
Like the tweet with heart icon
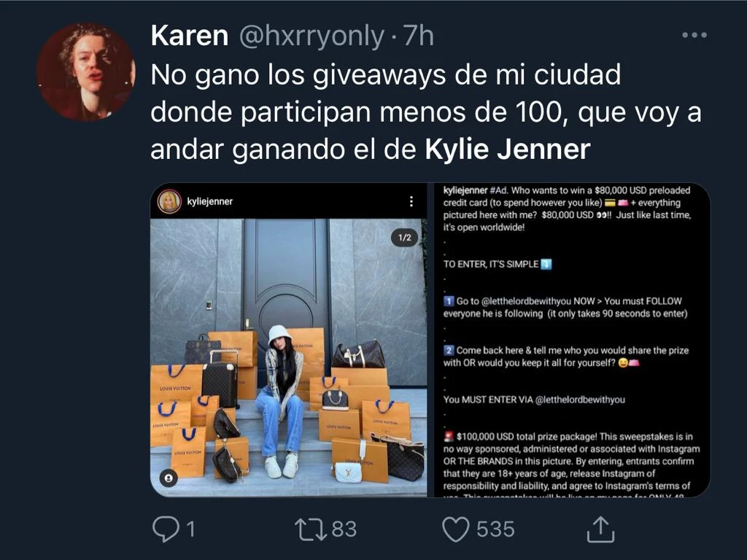click(456, 529)
